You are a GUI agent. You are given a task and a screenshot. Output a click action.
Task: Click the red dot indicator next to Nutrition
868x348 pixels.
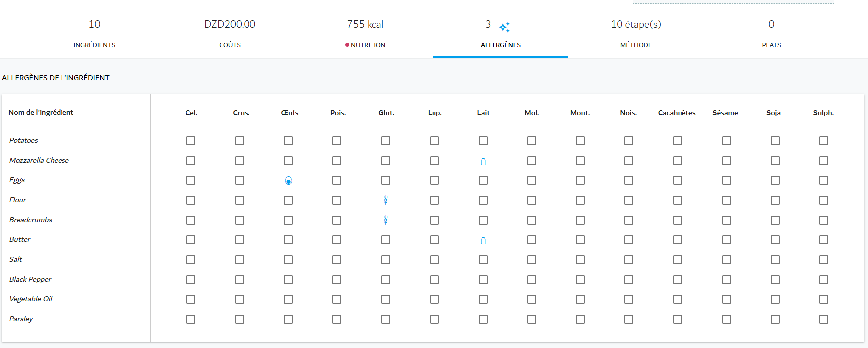[x=347, y=45]
